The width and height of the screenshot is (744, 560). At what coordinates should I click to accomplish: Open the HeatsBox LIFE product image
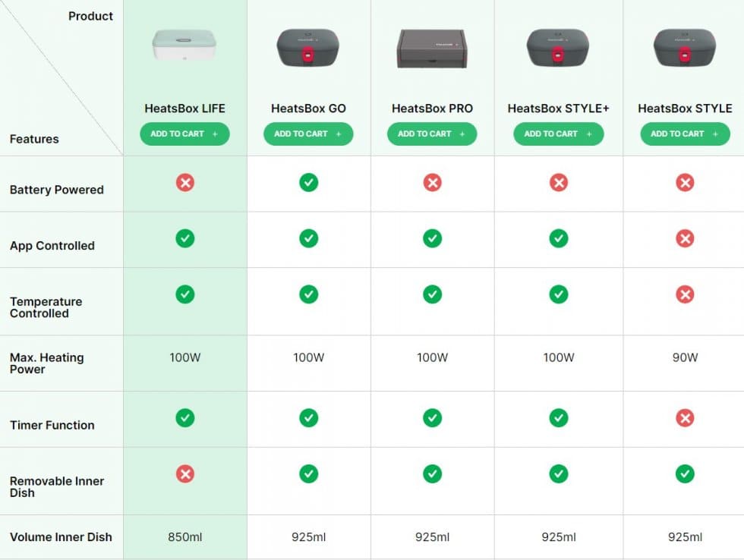[184, 46]
